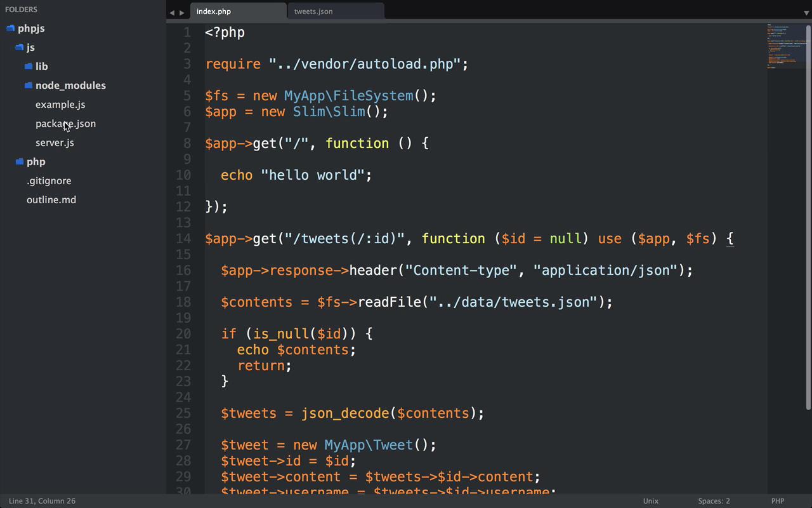Screen dimensions: 812x508
Task: Open package.json in the sidebar
Action: coord(66,124)
